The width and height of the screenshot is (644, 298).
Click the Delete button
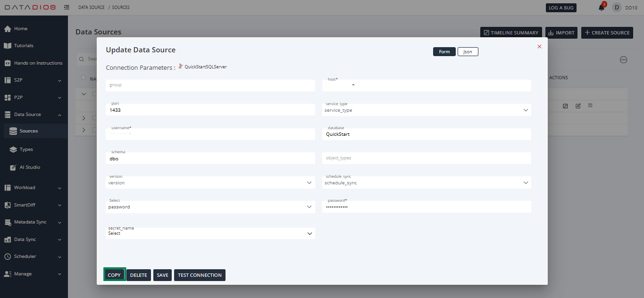139,275
